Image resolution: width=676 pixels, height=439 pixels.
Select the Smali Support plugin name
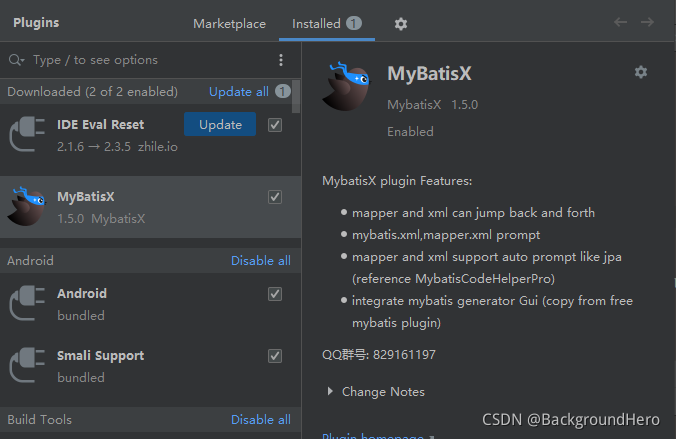point(100,356)
